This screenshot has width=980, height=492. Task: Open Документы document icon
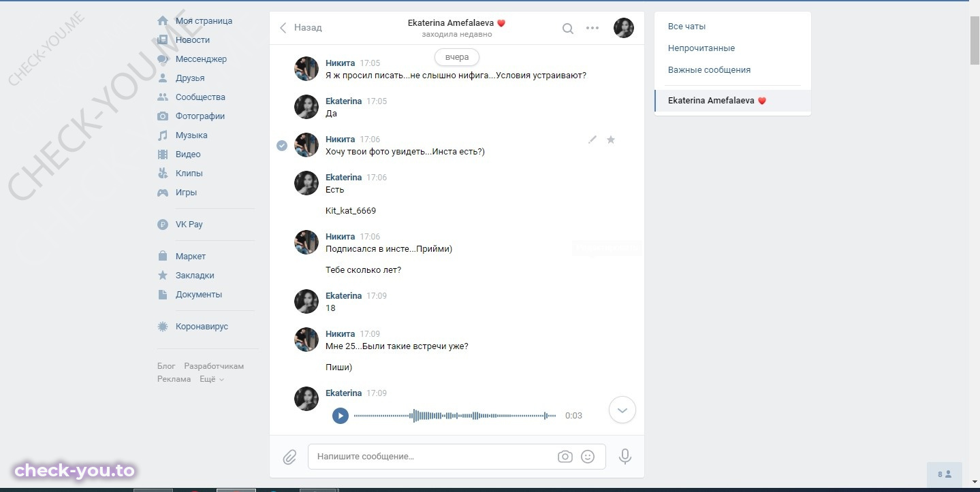click(x=163, y=295)
